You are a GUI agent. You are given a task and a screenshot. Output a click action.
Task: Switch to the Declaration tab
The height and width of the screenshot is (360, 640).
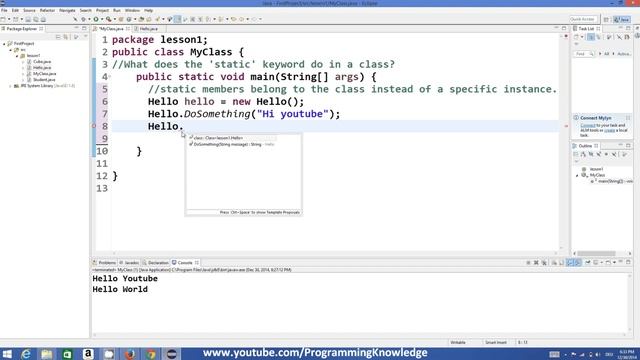tap(156, 263)
